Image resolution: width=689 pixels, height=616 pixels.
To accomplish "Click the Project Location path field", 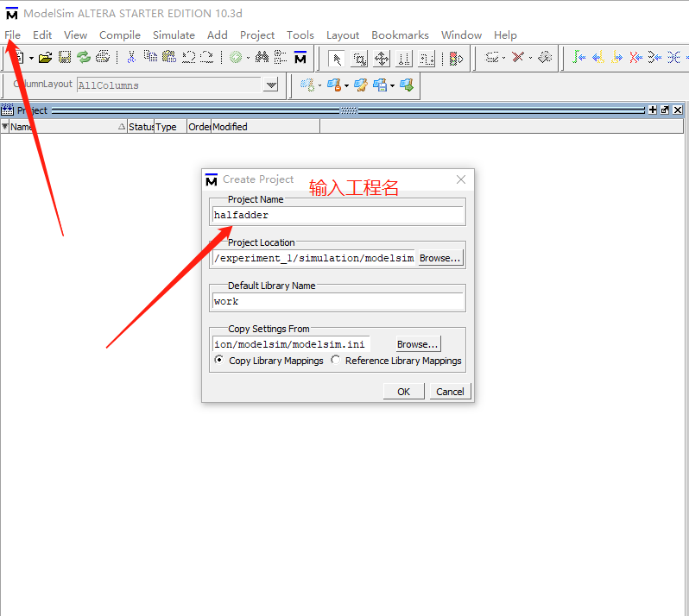I will [313, 258].
